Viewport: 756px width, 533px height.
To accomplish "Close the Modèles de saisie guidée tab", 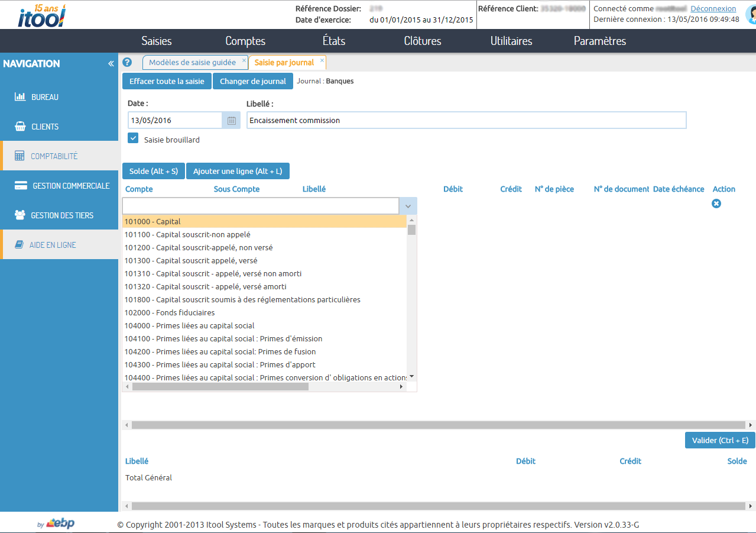I will pos(244,60).
